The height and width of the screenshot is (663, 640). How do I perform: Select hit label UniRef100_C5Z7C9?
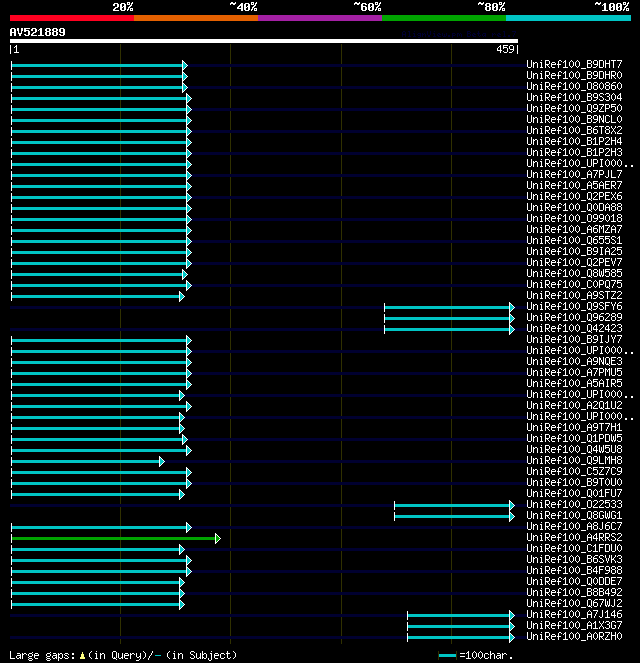coord(574,471)
